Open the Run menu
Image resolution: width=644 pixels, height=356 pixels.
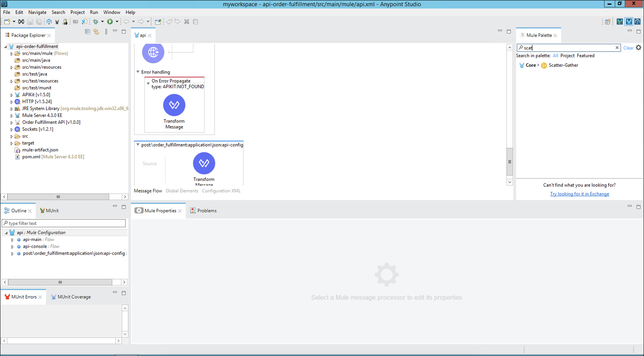[94, 12]
